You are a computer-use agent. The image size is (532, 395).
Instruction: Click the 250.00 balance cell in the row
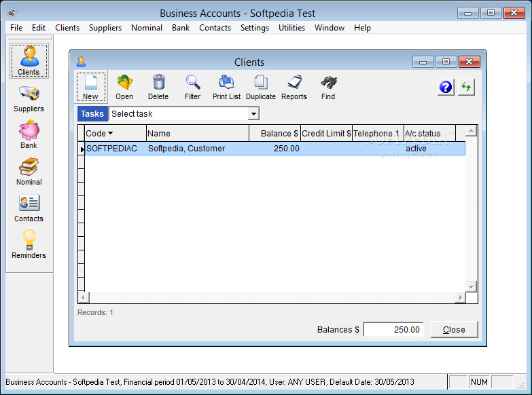pyautogui.click(x=274, y=149)
